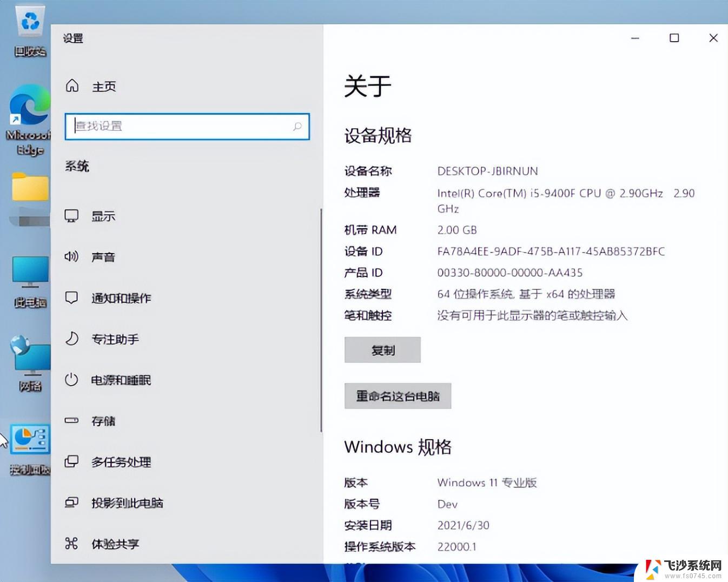Open 存储 settings
728x582 pixels.
click(103, 421)
